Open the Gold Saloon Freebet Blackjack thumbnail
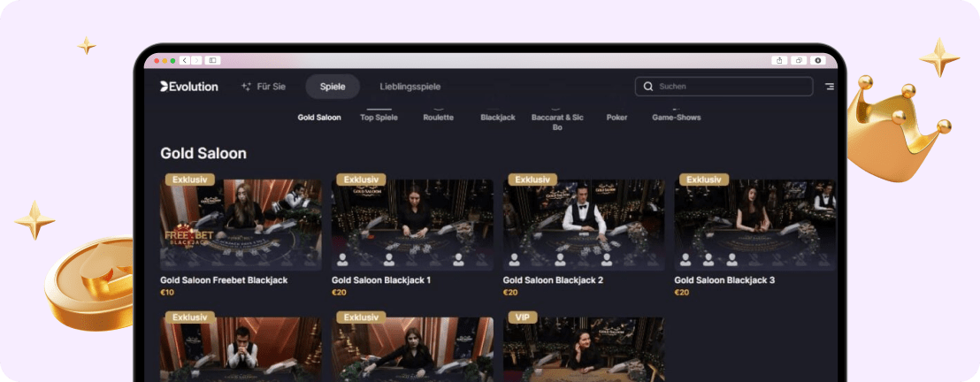 tap(241, 225)
